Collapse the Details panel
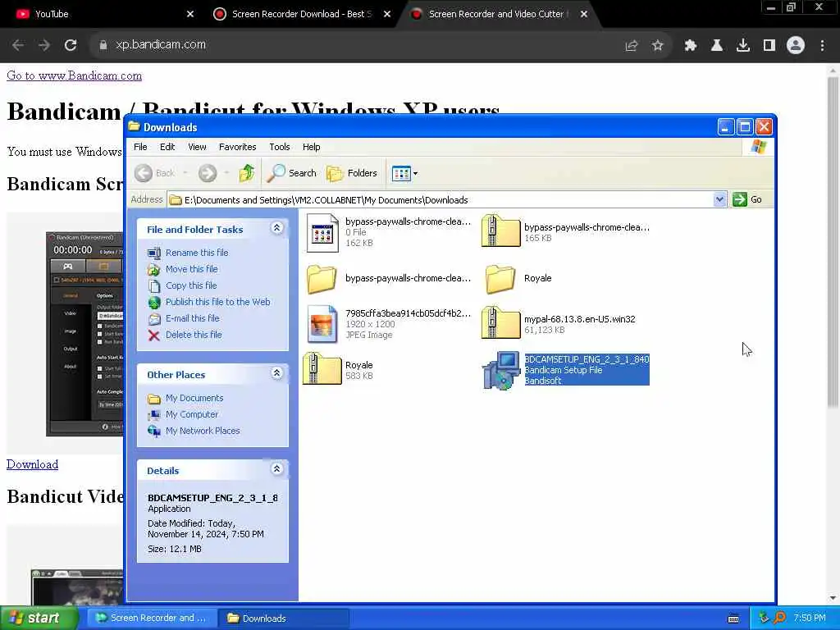The height and width of the screenshot is (630, 840). [x=276, y=469]
